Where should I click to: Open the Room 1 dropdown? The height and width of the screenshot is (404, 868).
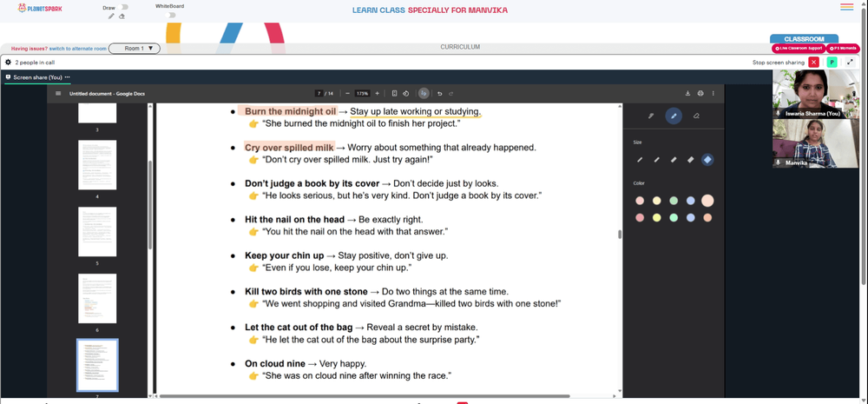tap(134, 49)
